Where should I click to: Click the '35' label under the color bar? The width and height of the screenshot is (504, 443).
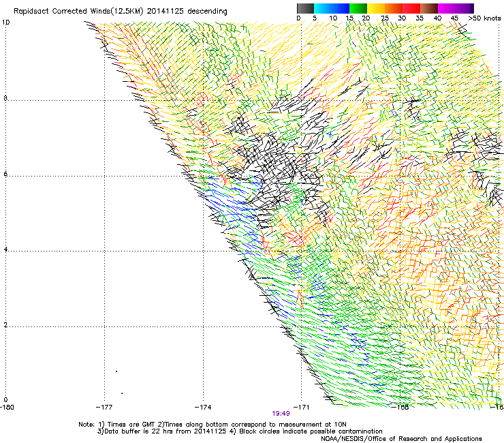(420, 18)
